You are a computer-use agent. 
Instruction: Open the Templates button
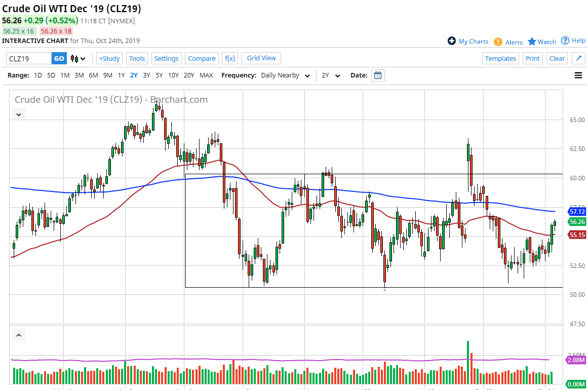click(x=500, y=58)
